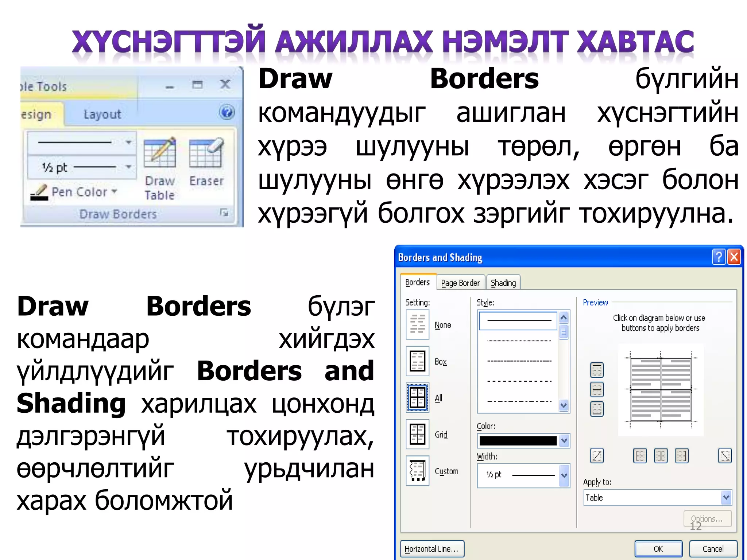Switch to the Borders tab
The image size is (747, 560).
(418, 282)
